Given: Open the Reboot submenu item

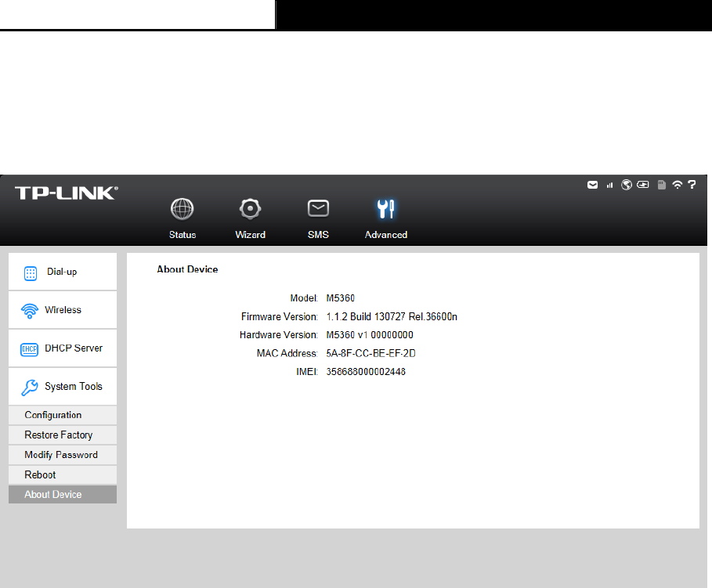Looking at the screenshot, I should pyautogui.click(x=63, y=475).
